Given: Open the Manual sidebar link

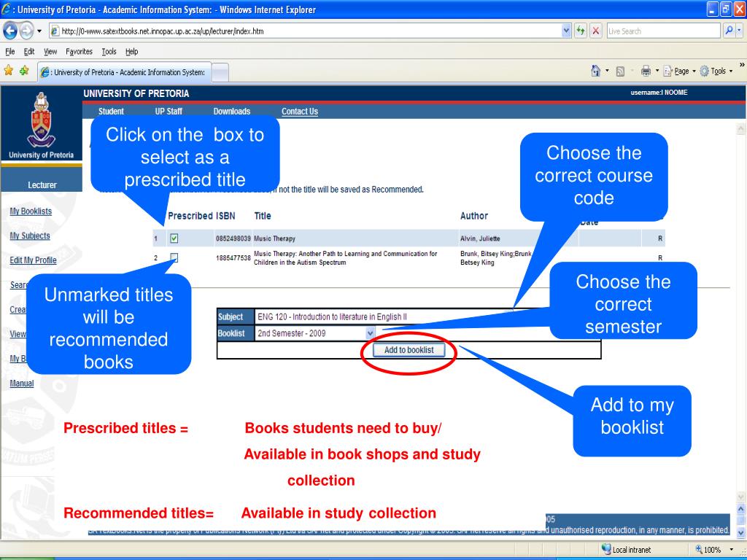Looking at the screenshot, I should coord(21,384).
